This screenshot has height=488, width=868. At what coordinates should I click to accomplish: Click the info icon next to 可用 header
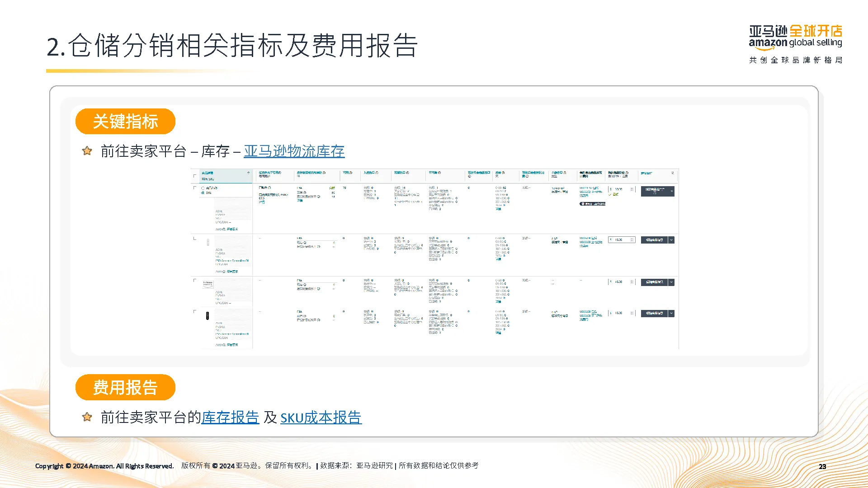[x=351, y=173]
